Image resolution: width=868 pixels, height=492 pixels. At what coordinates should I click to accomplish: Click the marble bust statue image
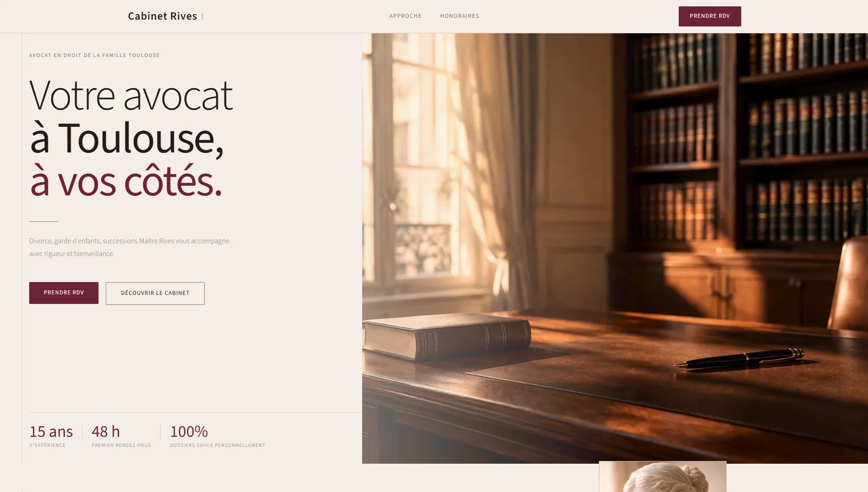(x=662, y=476)
